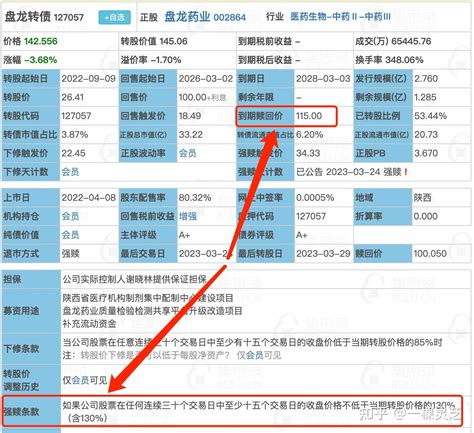
Task: Select the 回售触发价 value 18.49
Action: click(x=190, y=116)
